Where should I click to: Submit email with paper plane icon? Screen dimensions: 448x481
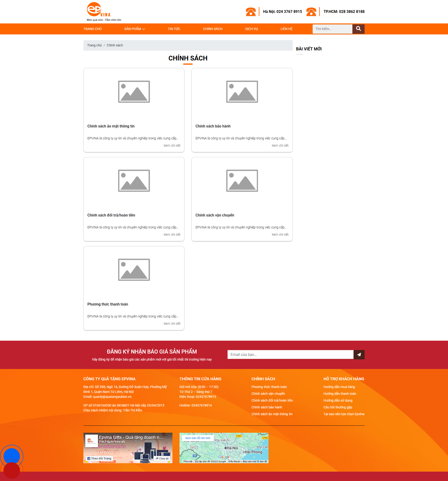[359, 354]
